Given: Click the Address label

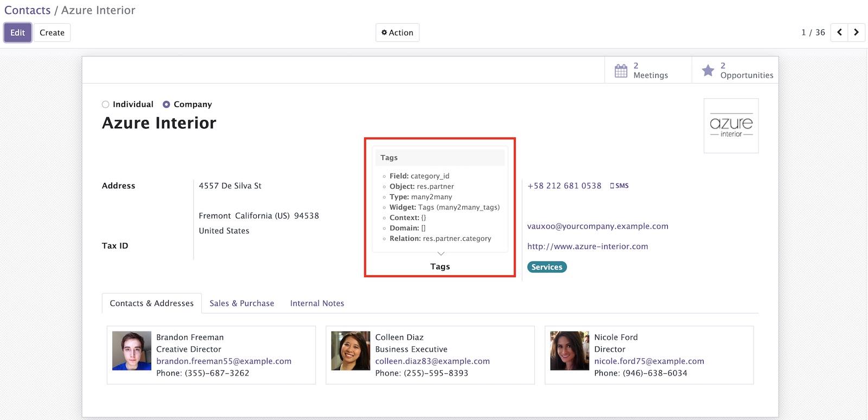Looking at the screenshot, I should point(118,186).
